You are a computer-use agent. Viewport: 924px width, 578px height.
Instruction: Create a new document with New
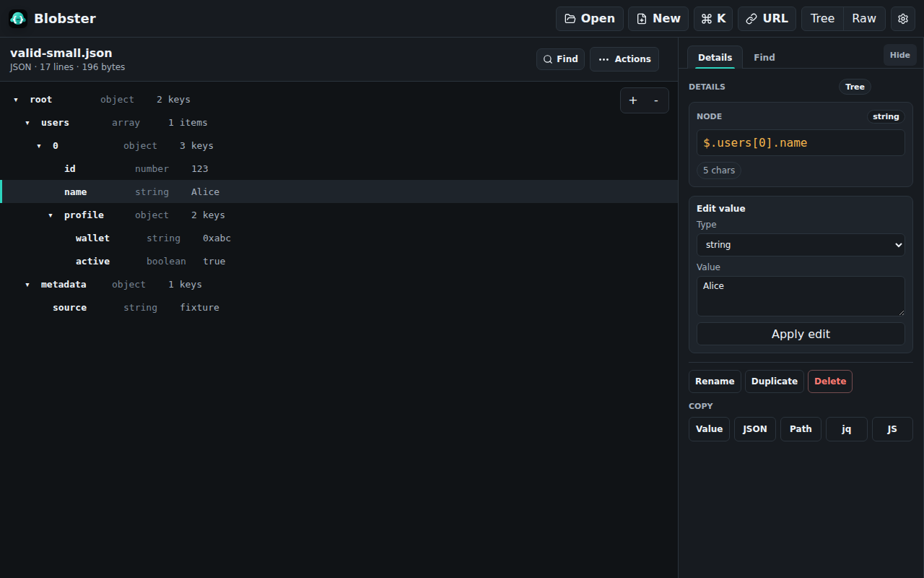pos(658,19)
